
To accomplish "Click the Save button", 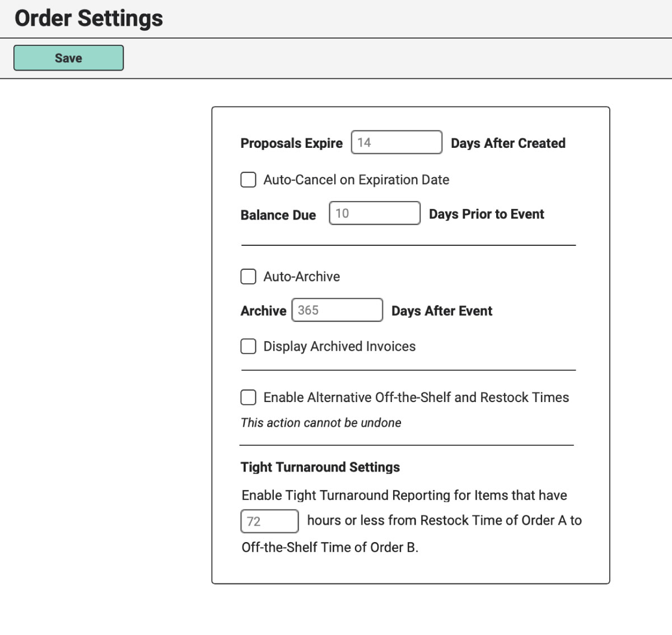I will pos(68,58).
